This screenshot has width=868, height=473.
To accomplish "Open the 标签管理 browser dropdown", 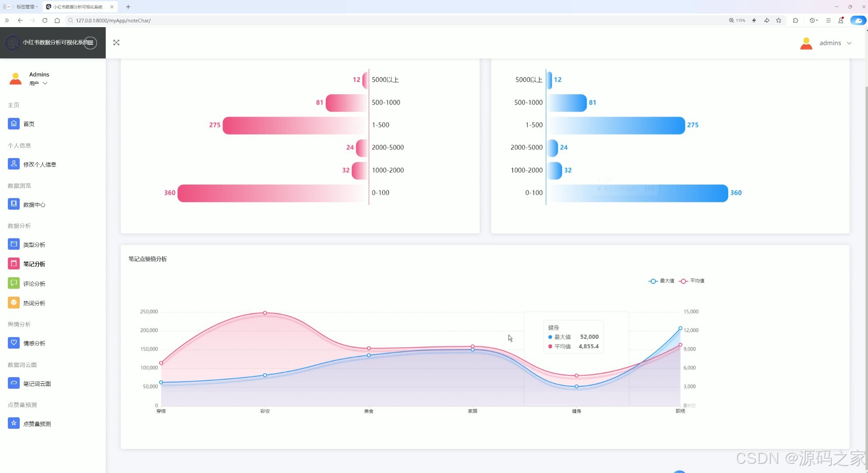I will tap(27, 7).
